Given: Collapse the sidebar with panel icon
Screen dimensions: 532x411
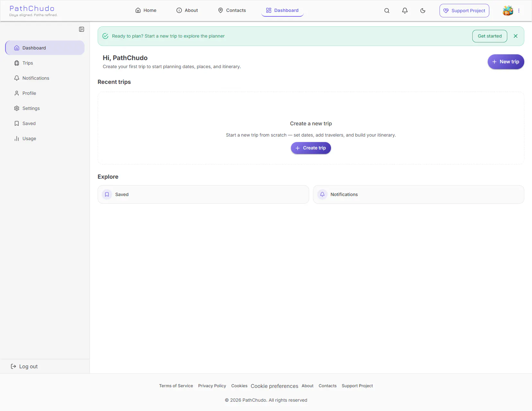Looking at the screenshot, I should coord(82,29).
